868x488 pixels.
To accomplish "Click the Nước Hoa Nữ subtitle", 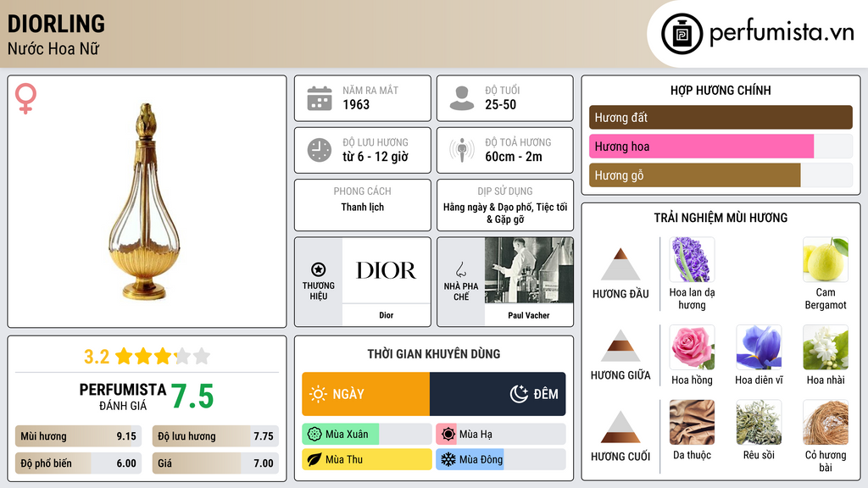I will click(x=53, y=48).
